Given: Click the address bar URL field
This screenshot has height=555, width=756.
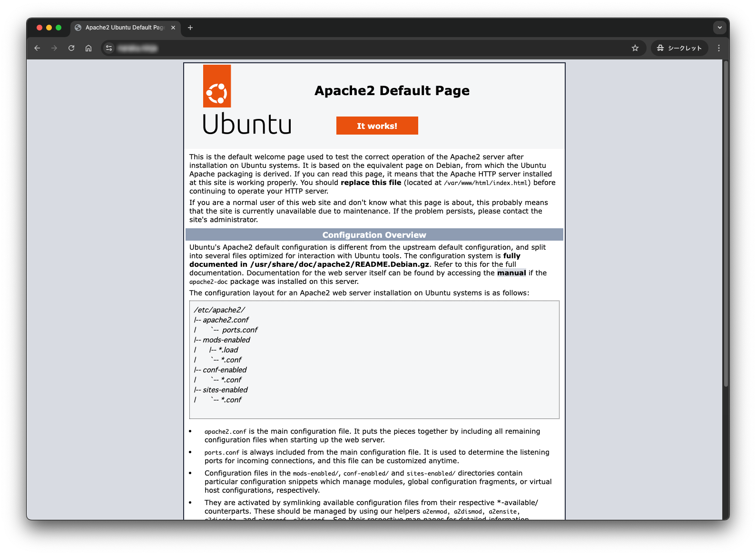Looking at the screenshot, I should [x=333, y=48].
